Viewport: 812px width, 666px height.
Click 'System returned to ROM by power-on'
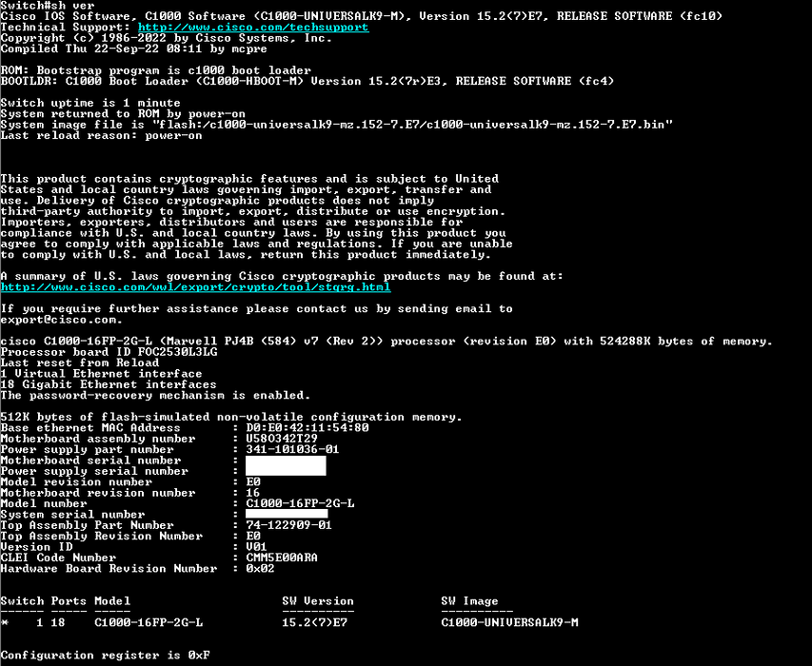[123, 114]
